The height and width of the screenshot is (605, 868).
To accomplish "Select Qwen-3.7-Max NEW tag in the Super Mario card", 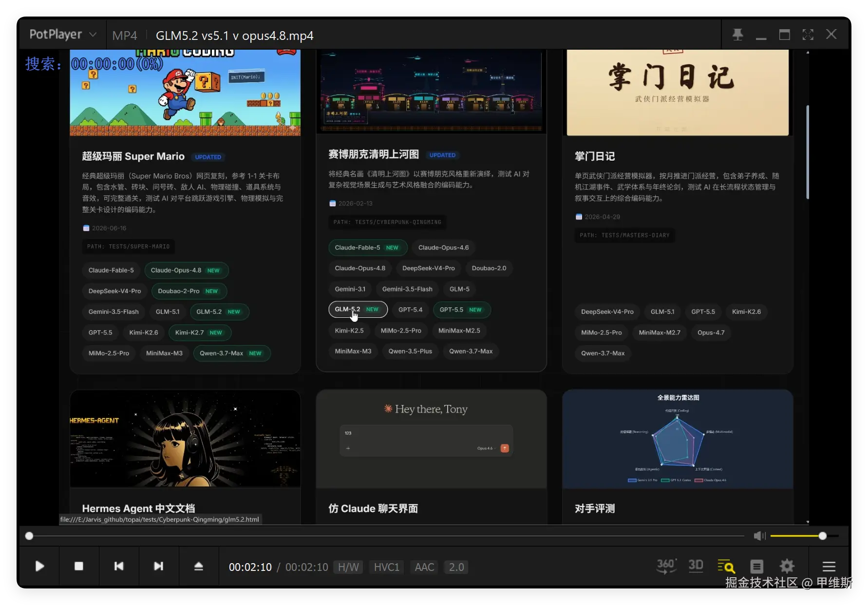I will click(x=232, y=353).
